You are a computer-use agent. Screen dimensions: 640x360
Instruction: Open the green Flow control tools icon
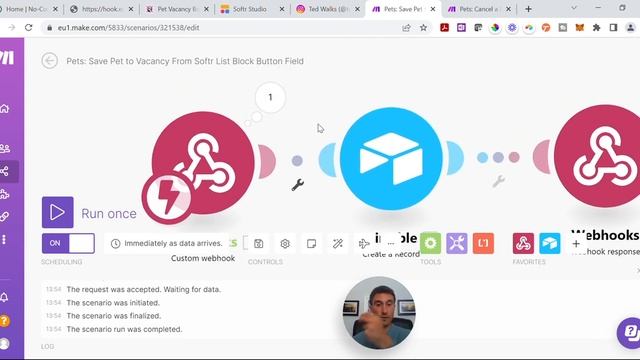click(430, 243)
